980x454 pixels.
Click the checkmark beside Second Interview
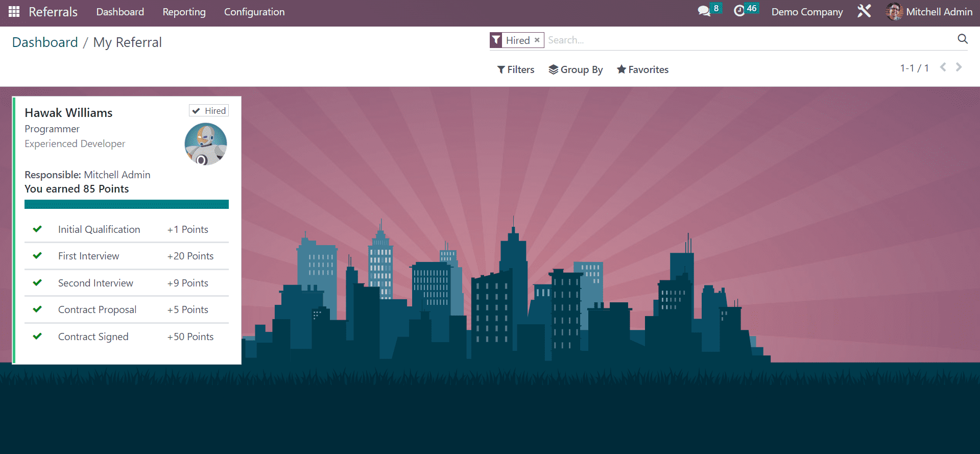(37, 282)
